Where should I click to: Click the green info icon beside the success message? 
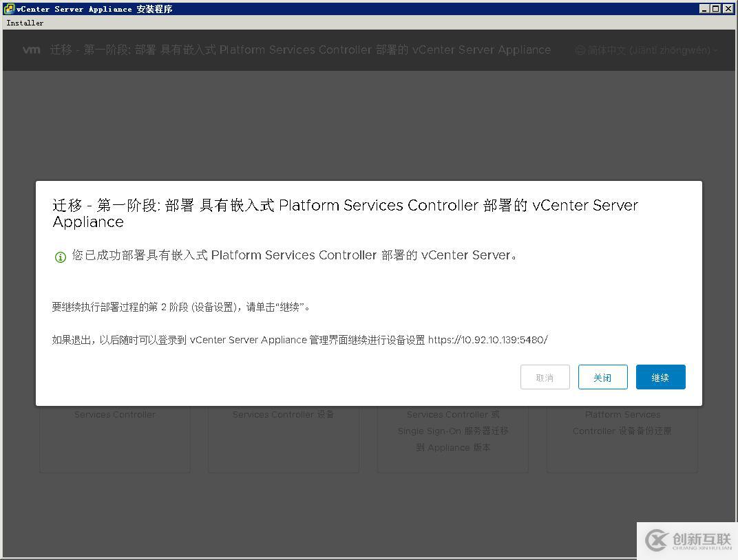(61, 257)
